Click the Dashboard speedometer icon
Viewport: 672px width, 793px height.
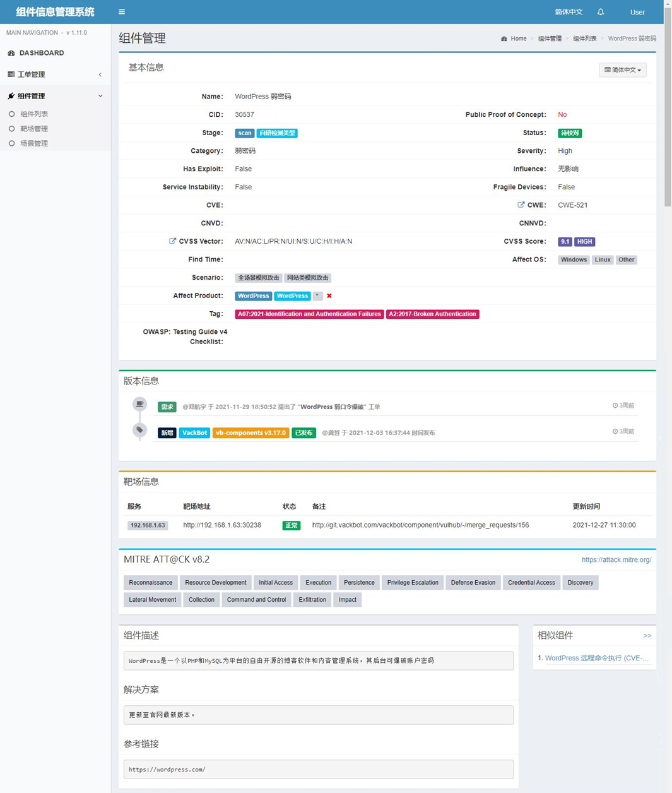pos(11,53)
